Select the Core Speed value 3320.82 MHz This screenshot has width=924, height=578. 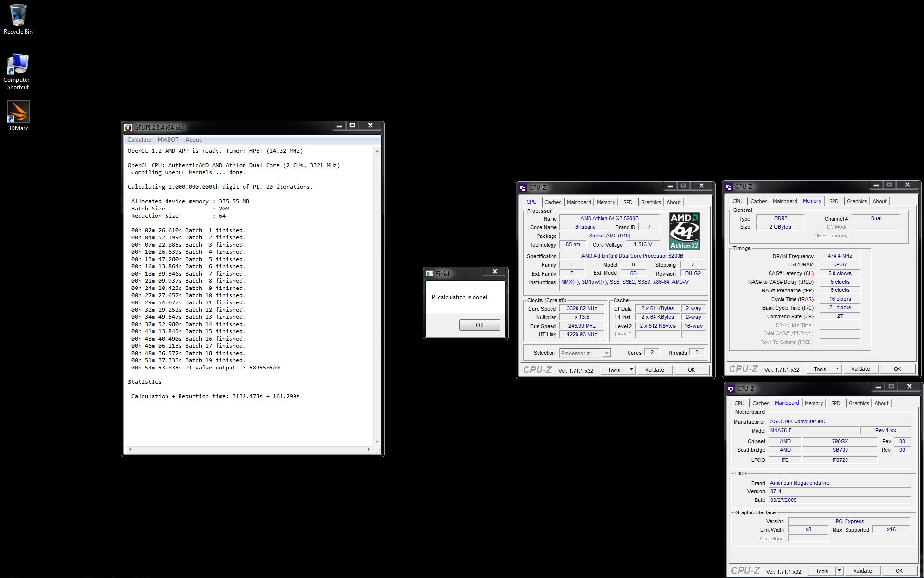click(x=581, y=308)
